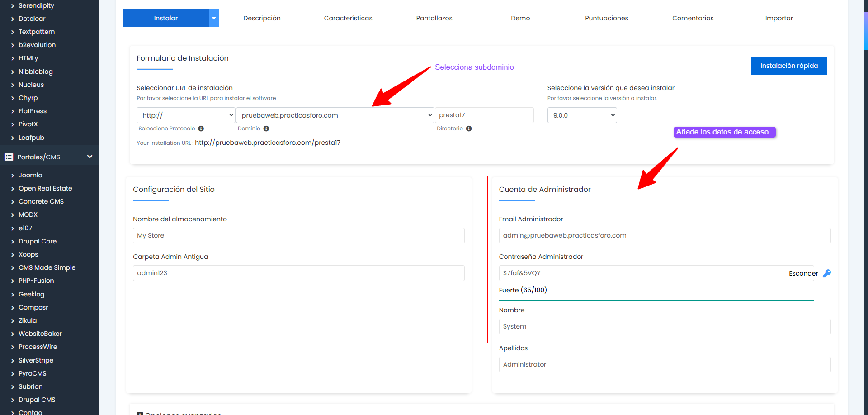Open the Pantallazos tab
This screenshot has width=868, height=415.
[434, 18]
